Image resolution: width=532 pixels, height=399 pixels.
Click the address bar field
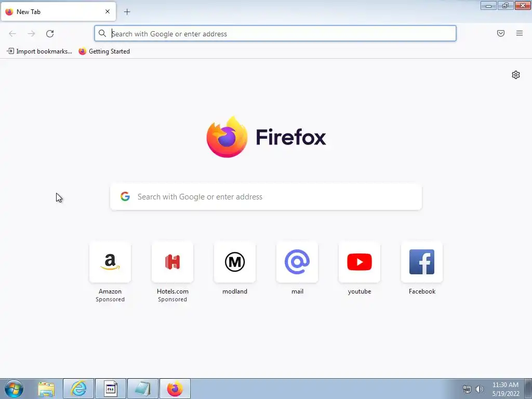275,34
